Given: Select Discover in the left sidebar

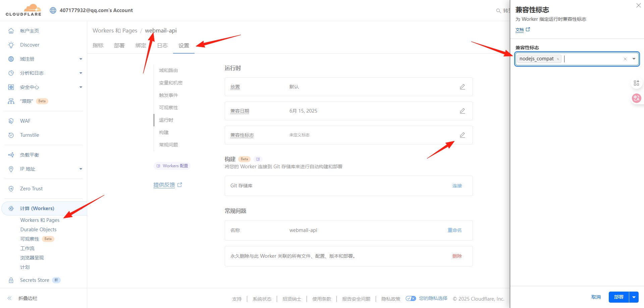Looking at the screenshot, I should click(x=30, y=45).
